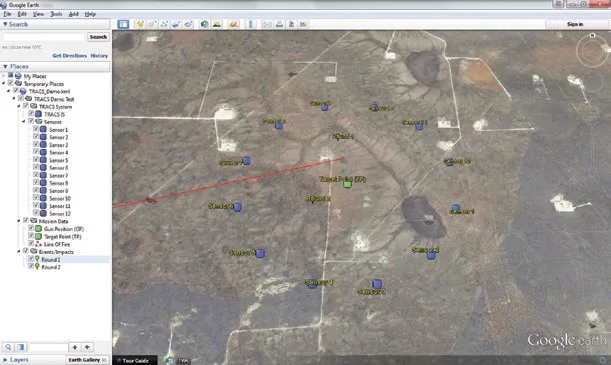Viewport: 611px width, 365px height.
Task: Open the search History link
Action: tap(99, 56)
